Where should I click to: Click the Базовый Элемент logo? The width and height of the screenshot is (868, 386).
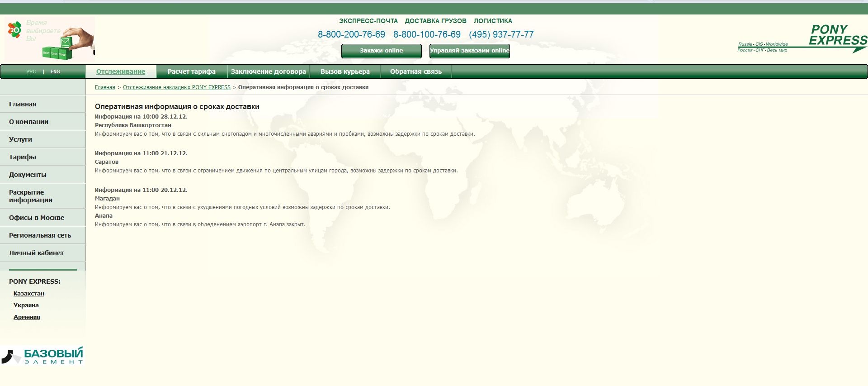tap(42, 356)
